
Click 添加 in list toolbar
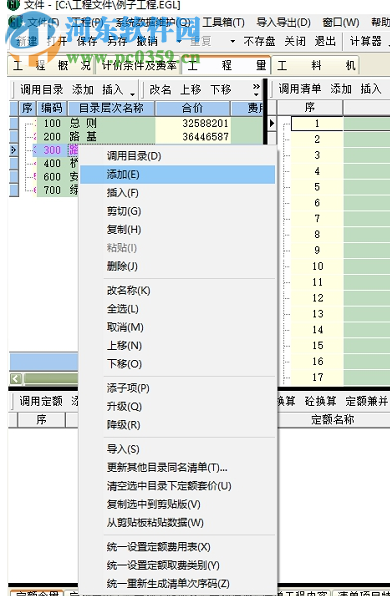click(341, 89)
